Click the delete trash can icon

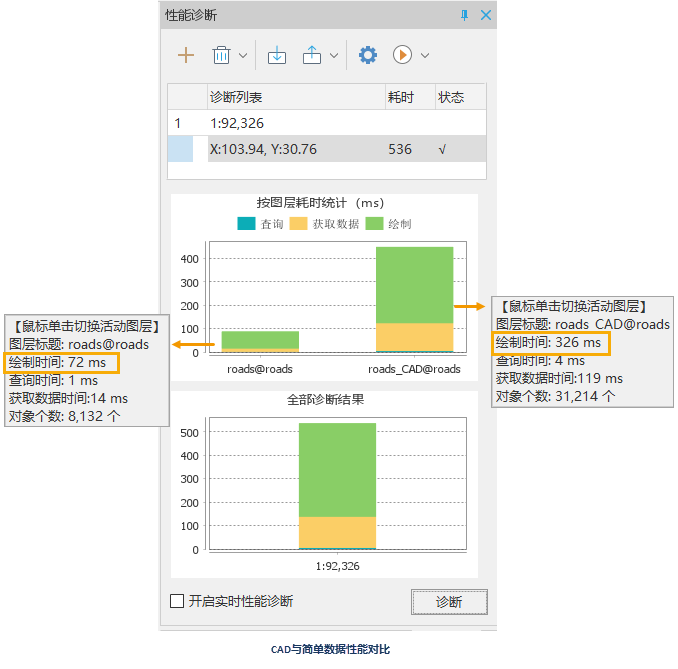pos(221,55)
